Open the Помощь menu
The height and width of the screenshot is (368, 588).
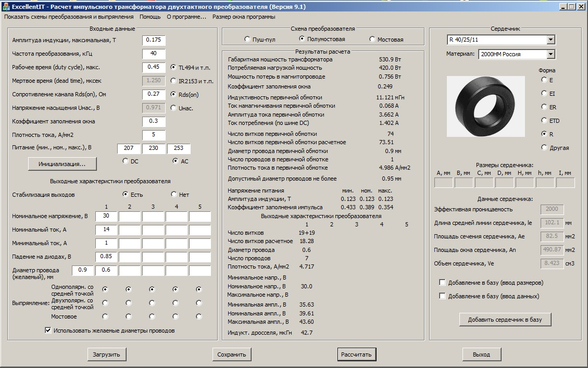150,17
